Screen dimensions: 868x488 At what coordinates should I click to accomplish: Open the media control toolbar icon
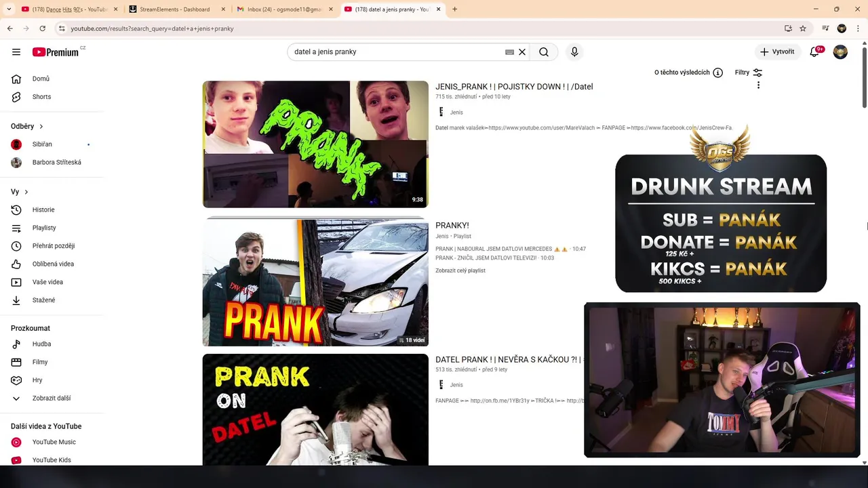(825, 28)
